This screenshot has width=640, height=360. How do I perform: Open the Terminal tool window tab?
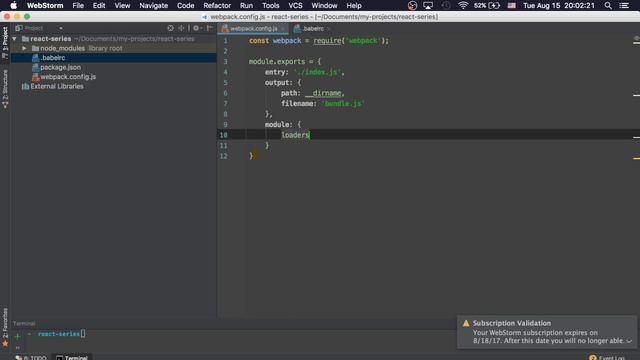click(72, 357)
